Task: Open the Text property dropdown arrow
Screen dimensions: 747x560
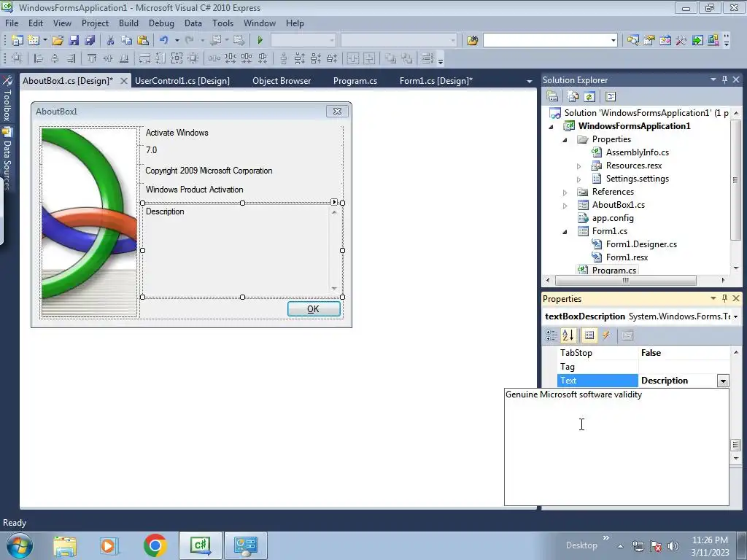Action: click(x=723, y=381)
